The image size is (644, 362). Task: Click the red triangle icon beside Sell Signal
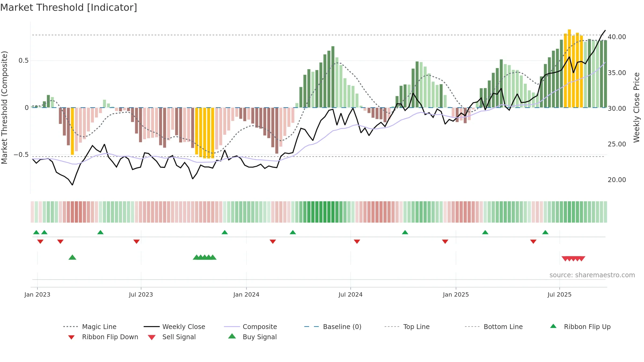tap(152, 337)
